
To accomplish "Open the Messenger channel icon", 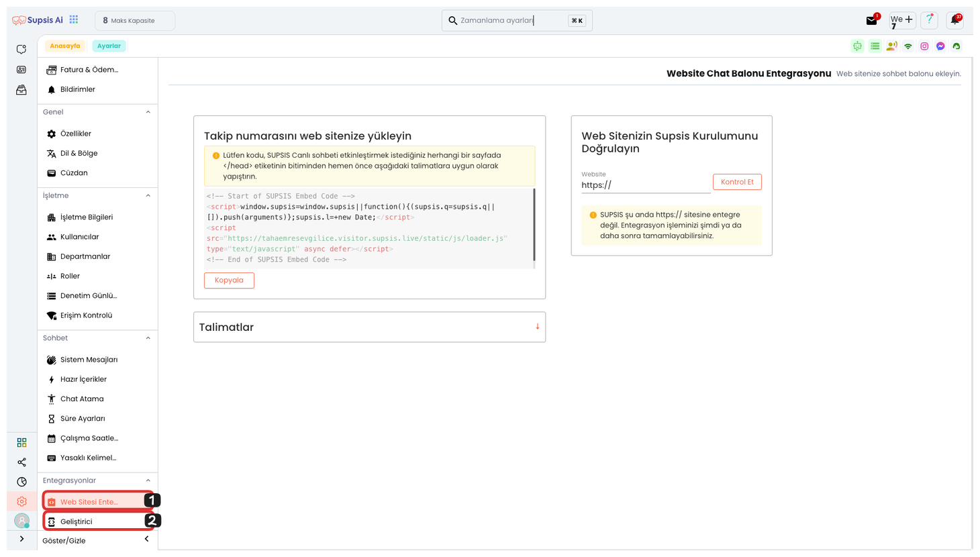I will (940, 46).
